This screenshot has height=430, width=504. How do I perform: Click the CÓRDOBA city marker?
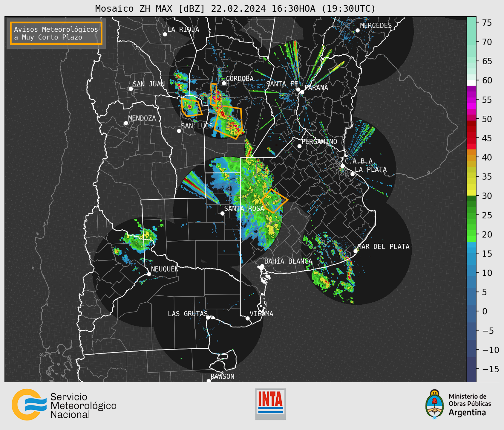224,83
